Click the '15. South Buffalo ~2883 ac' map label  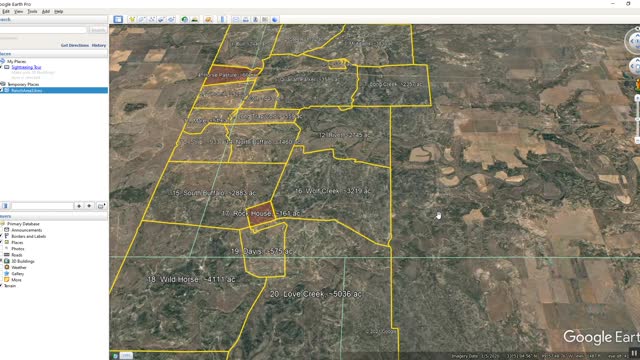pos(214,193)
